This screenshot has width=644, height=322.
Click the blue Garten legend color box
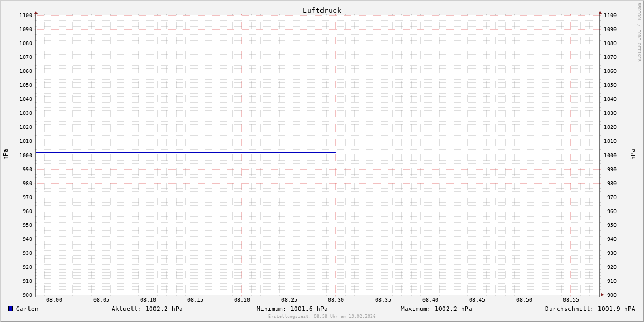tap(10, 309)
